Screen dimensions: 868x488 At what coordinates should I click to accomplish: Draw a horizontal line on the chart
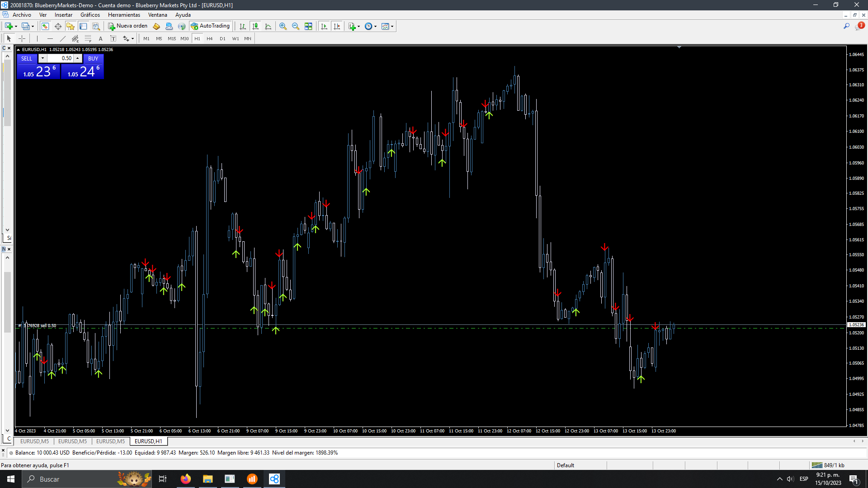coord(50,39)
